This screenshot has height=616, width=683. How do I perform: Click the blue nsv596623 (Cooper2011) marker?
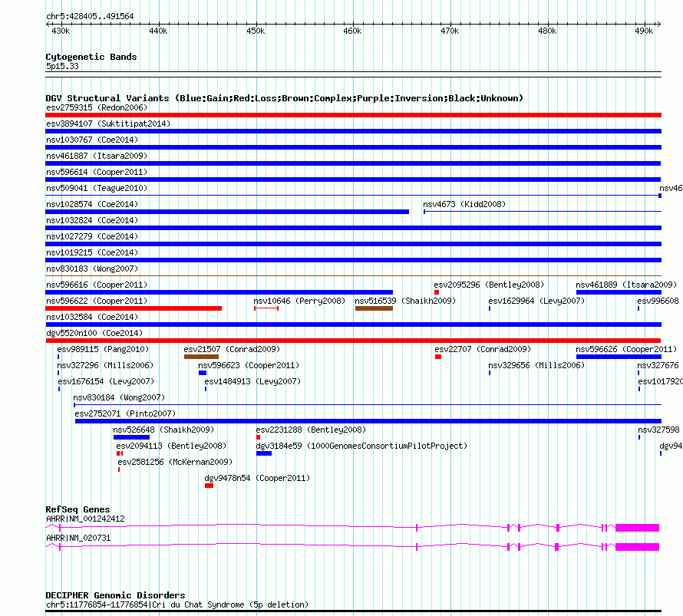[203, 373]
